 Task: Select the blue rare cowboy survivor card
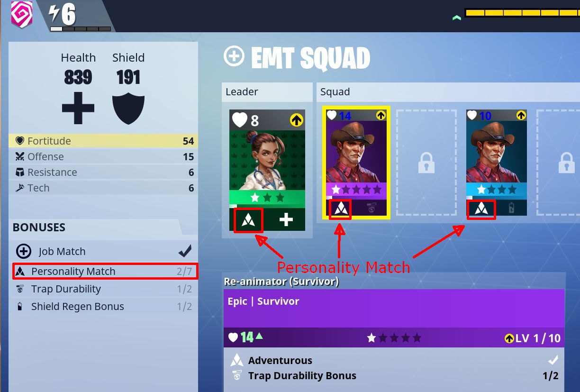tap(497, 163)
